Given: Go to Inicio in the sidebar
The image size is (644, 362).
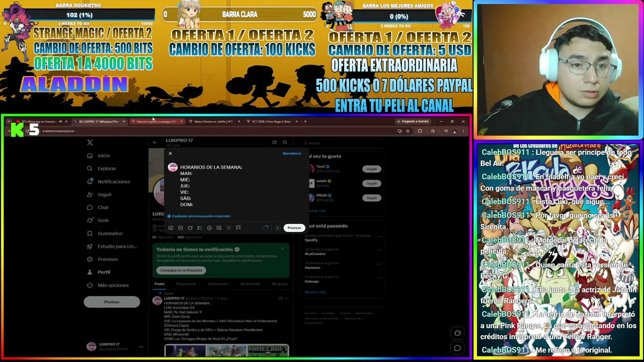Looking at the screenshot, I should click(x=99, y=156).
